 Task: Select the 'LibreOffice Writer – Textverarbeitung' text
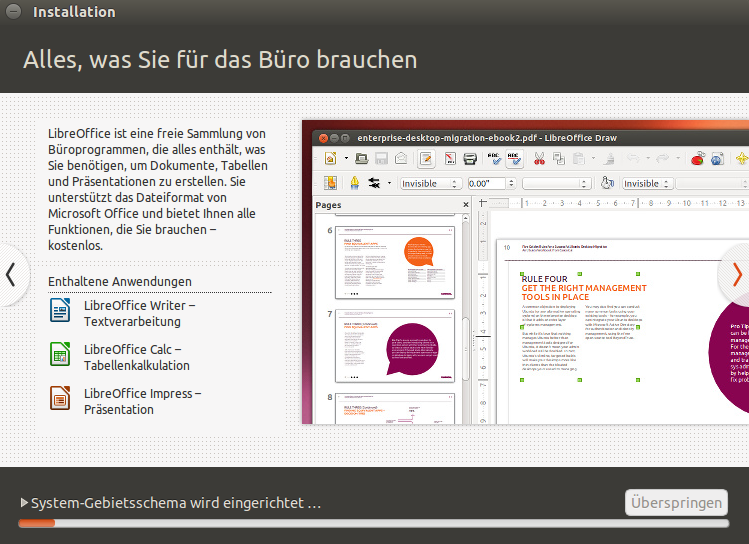pyautogui.click(x=139, y=313)
